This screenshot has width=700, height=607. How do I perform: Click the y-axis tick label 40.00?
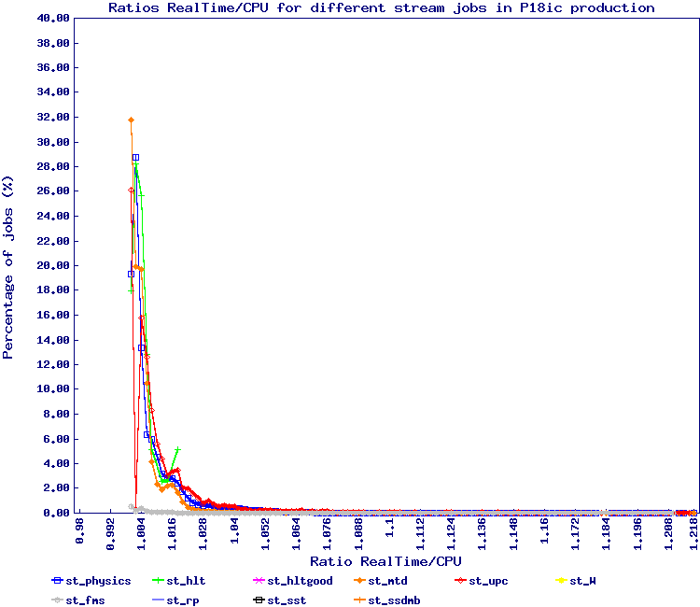coord(53,19)
